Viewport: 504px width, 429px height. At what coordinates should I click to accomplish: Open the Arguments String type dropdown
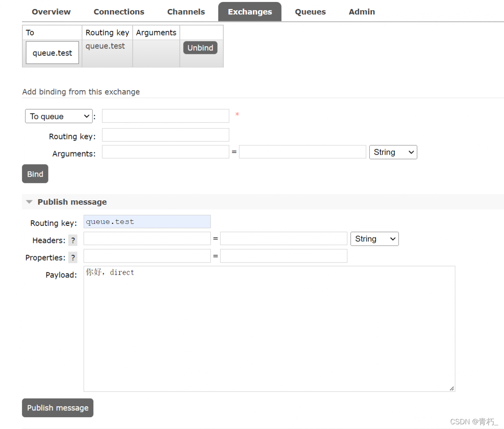point(393,152)
